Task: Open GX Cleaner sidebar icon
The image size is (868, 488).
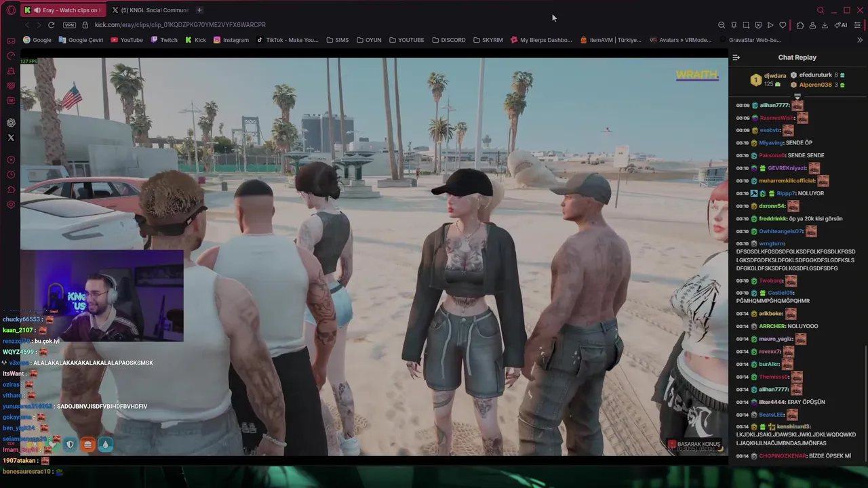Action: click(x=11, y=71)
